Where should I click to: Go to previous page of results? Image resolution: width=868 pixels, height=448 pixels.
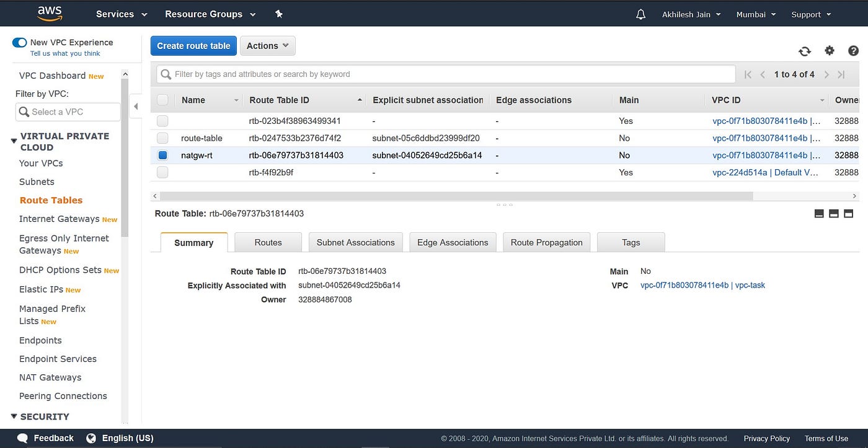tap(763, 74)
